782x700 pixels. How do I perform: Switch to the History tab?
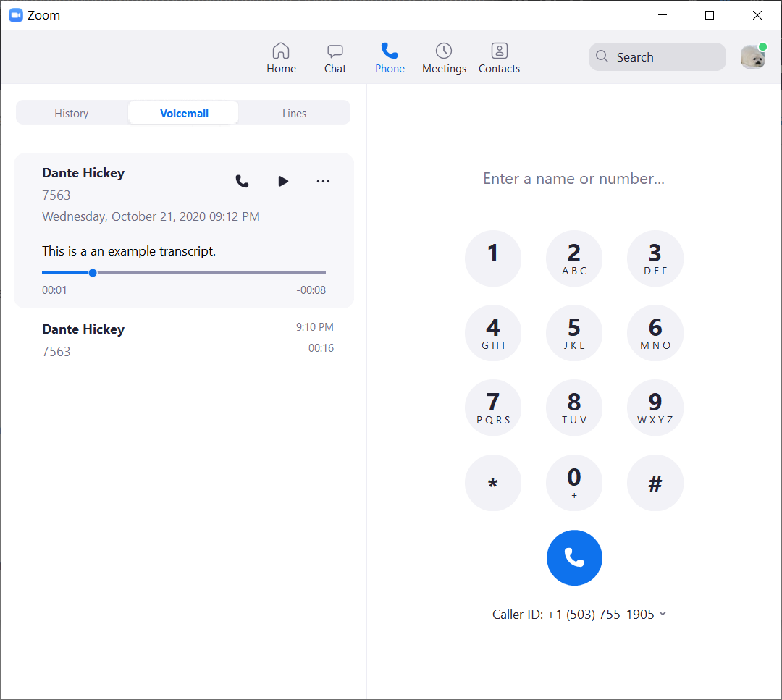click(x=72, y=113)
